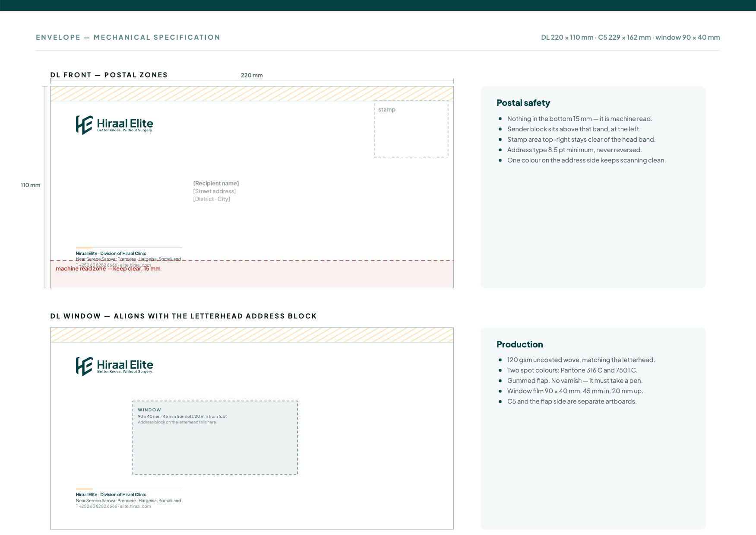
Task: Select the "DL WINDOW — ALIGNS WITH THE LETTERHEAD ADDRESS BLOCK" heading
Action: (x=183, y=316)
